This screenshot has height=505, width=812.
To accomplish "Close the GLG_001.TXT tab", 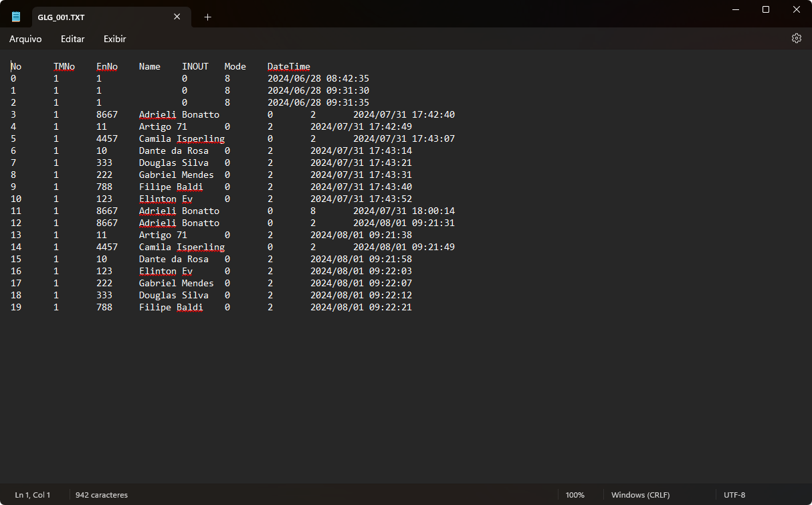I will click(x=177, y=17).
